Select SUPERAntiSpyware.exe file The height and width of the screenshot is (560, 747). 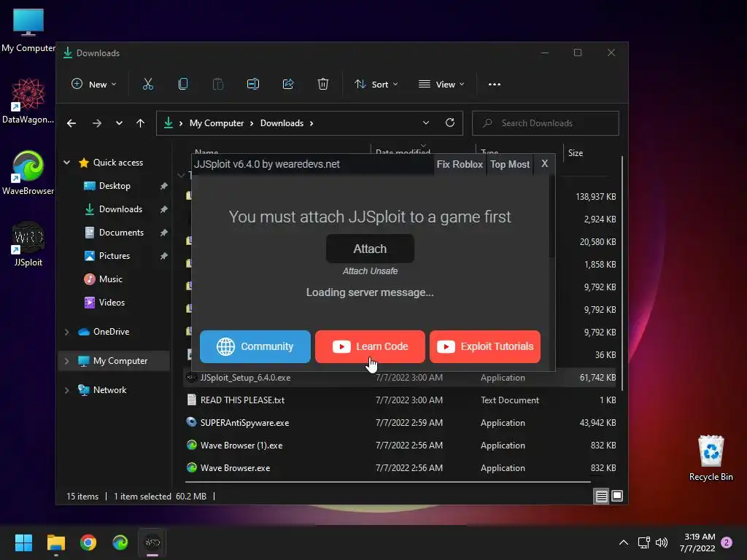[400, 423]
